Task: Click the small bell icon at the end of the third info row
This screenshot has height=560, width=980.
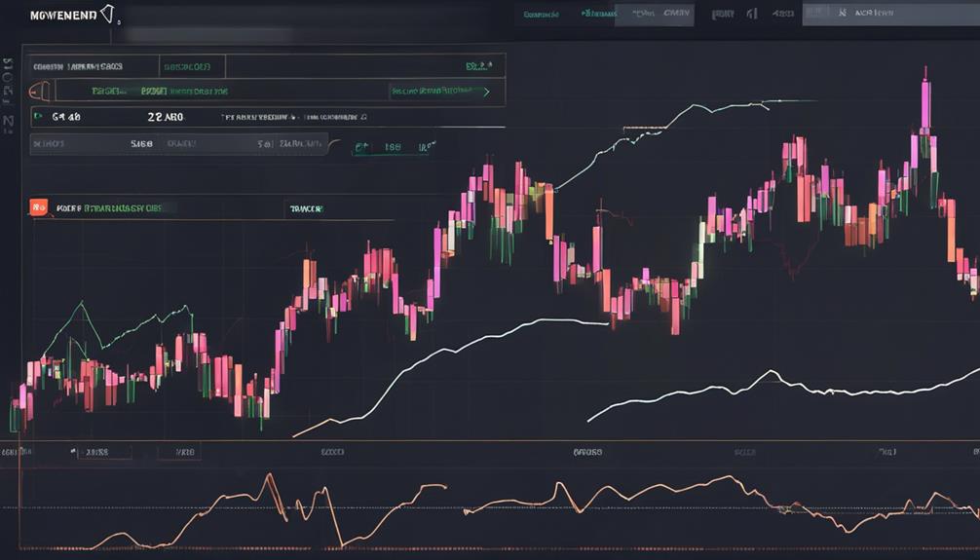Action: [x=363, y=116]
